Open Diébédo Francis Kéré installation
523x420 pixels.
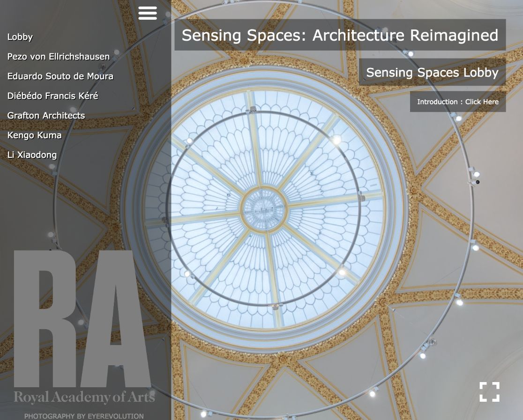tap(52, 96)
